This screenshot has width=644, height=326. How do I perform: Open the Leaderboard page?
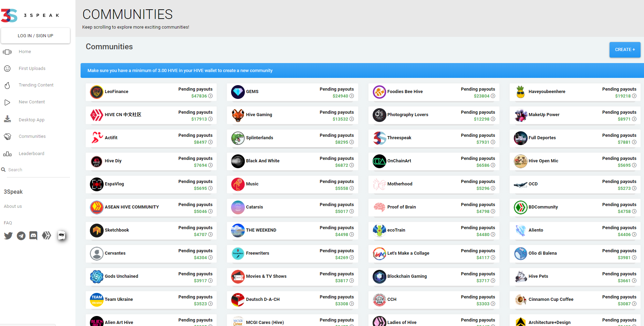coord(31,154)
